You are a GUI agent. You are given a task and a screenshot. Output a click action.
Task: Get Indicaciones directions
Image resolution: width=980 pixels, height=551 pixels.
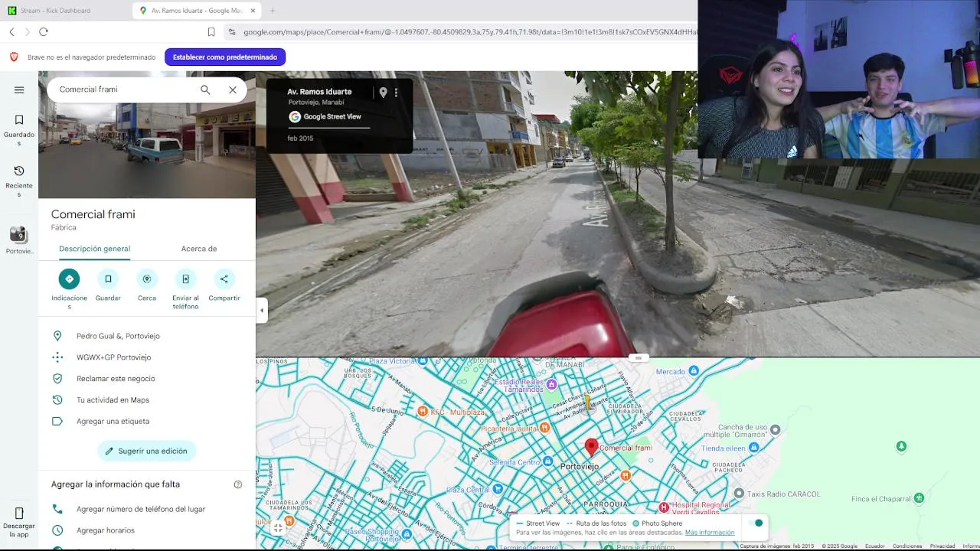(69, 289)
